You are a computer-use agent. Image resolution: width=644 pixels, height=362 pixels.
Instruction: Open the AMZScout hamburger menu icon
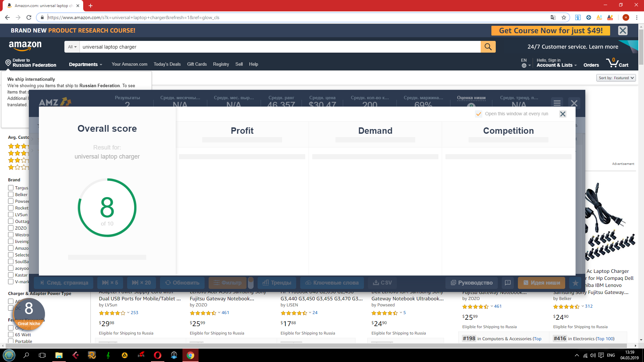[x=557, y=103]
